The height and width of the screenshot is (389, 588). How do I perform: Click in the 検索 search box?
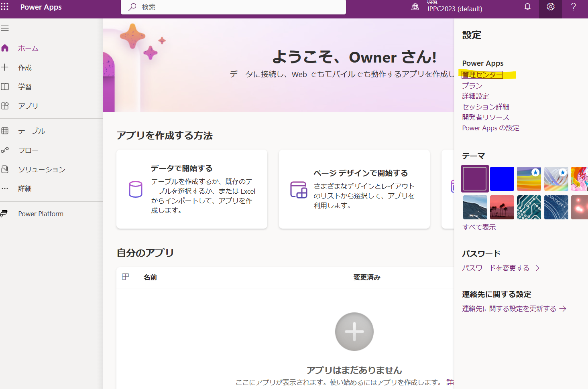[233, 7]
